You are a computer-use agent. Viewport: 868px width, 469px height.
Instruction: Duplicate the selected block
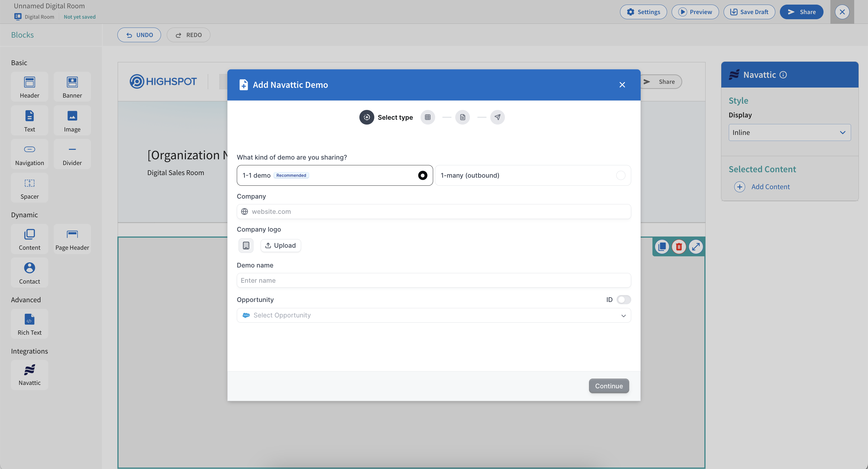(x=661, y=246)
